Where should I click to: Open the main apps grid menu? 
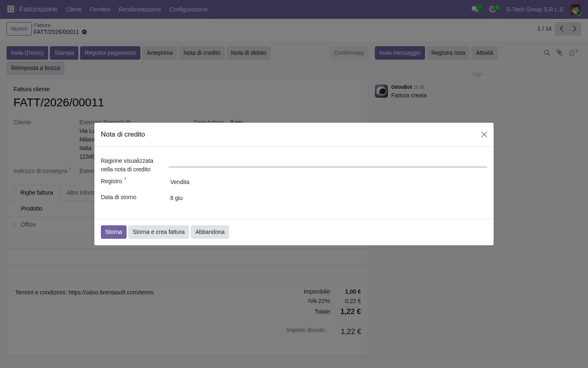click(11, 9)
